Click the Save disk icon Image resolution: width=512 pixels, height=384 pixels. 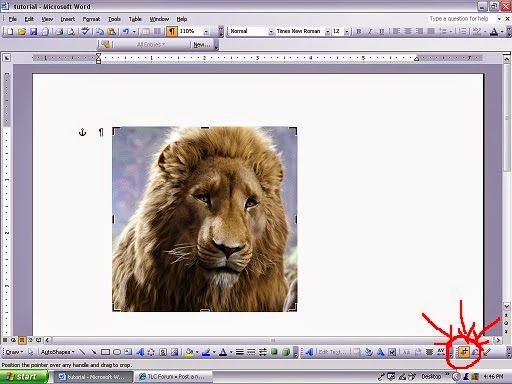click(33, 32)
